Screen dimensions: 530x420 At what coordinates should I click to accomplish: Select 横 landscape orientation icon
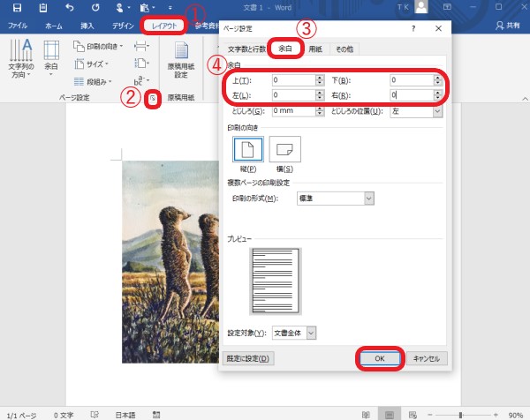pos(285,149)
